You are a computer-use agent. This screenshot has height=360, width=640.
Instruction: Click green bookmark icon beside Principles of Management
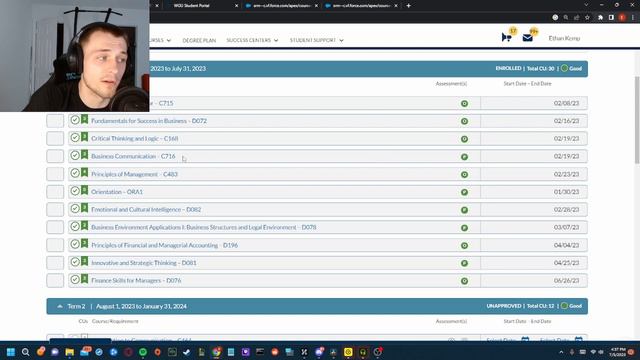(84, 173)
